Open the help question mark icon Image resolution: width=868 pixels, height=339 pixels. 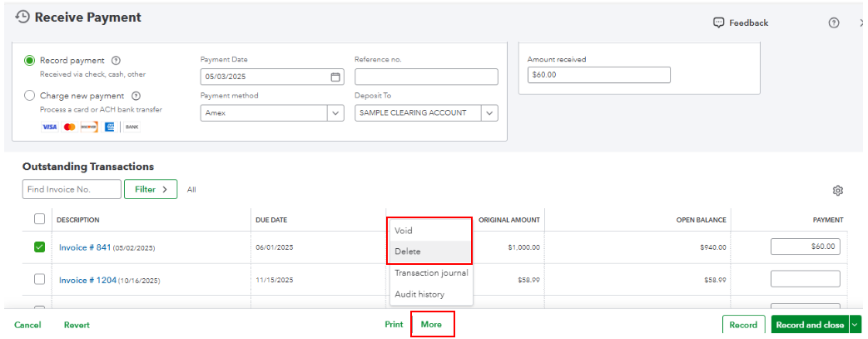(x=833, y=23)
